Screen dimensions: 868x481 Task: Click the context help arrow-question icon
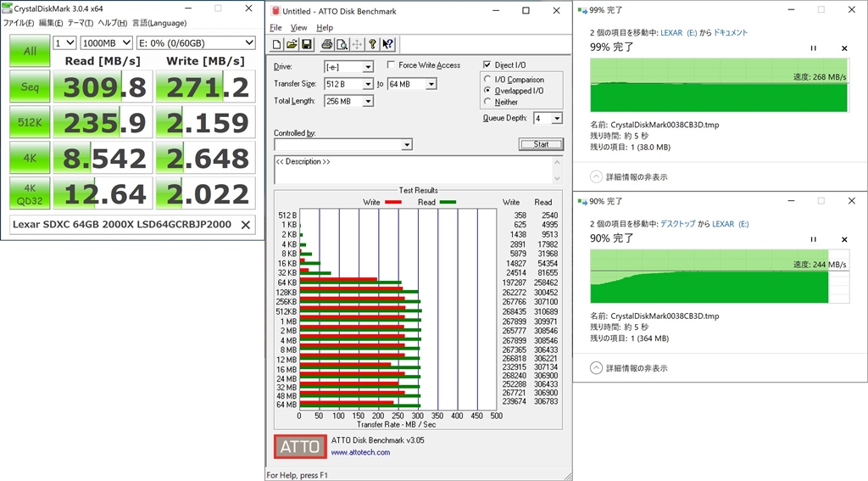(387, 45)
